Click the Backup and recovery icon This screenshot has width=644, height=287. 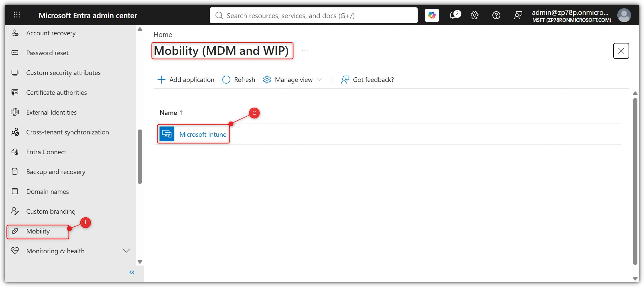point(15,172)
